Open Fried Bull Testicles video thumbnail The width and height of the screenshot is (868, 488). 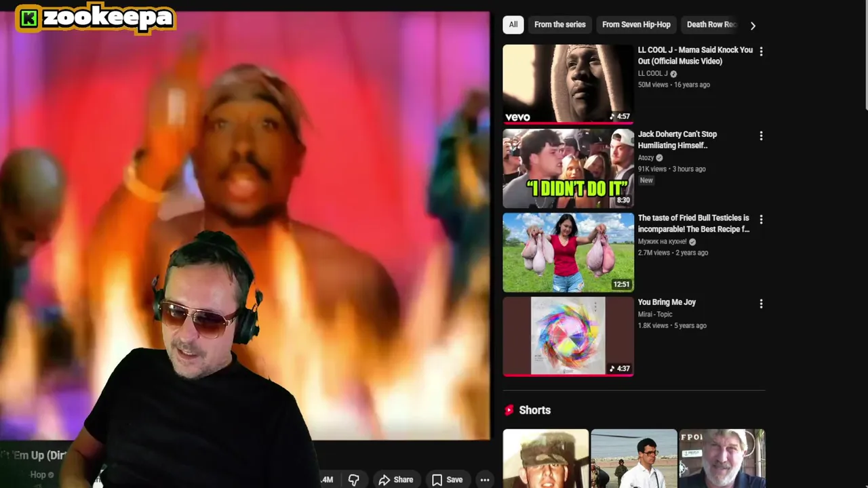click(x=568, y=252)
